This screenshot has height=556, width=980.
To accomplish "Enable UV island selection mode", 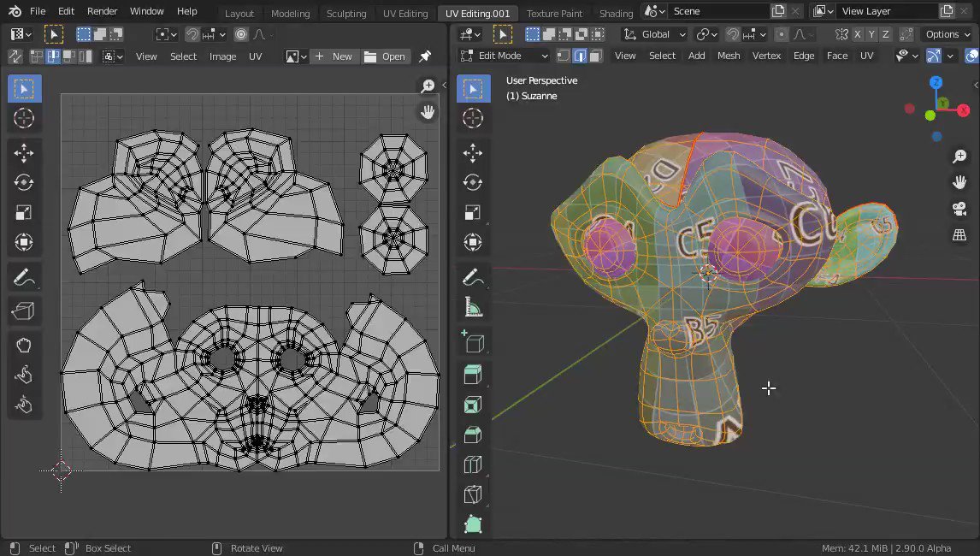I will [85, 56].
